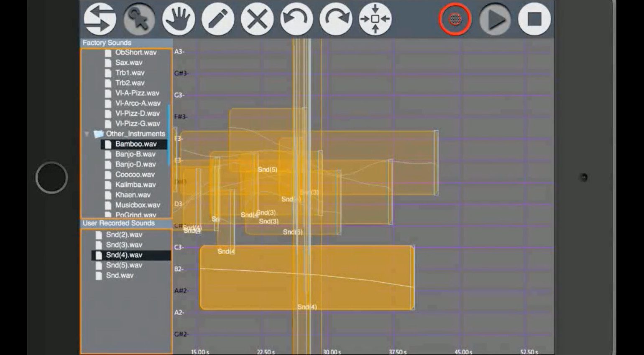The width and height of the screenshot is (644, 355).
Task: Click the Snd(5) label on the upper block
Action: pos(267,170)
